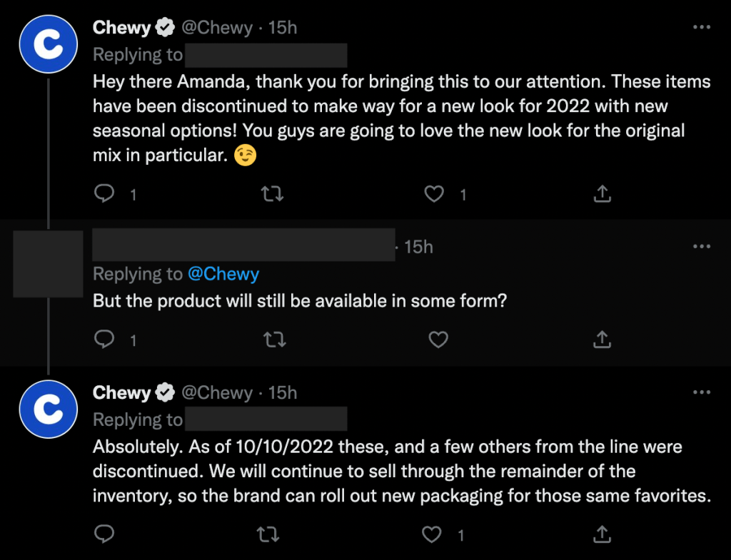Share the first Chewy tweet
Viewport: 731px width, 560px height.
(602, 193)
